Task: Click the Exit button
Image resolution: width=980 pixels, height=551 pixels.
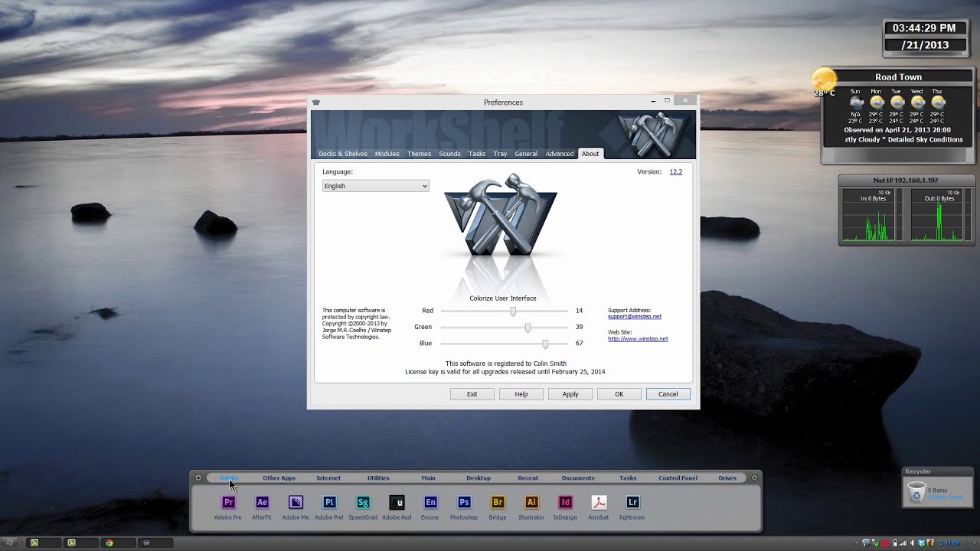Action: click(472, 394)
